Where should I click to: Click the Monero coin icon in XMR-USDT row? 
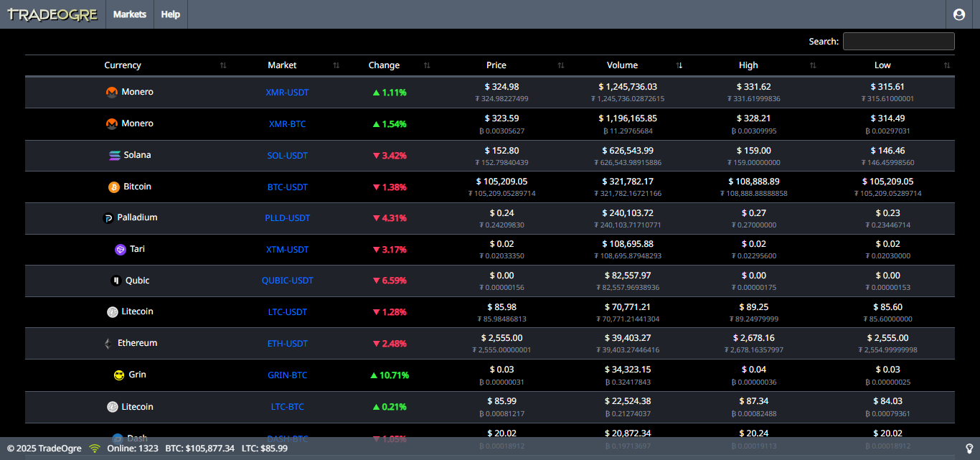pyautogui.click(x=112, y=93)
